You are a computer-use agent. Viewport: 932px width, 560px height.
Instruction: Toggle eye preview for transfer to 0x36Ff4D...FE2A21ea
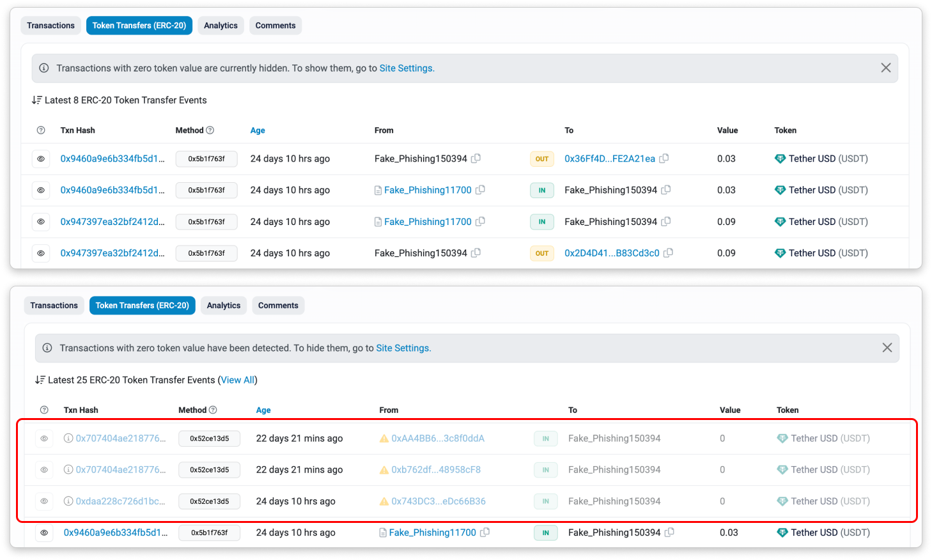click(41, 159)
